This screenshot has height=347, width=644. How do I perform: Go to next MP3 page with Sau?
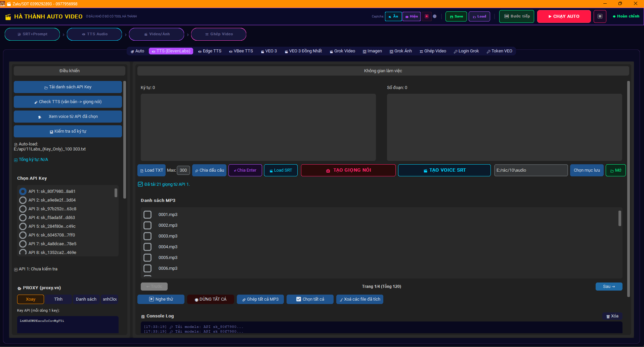[609, 287]
